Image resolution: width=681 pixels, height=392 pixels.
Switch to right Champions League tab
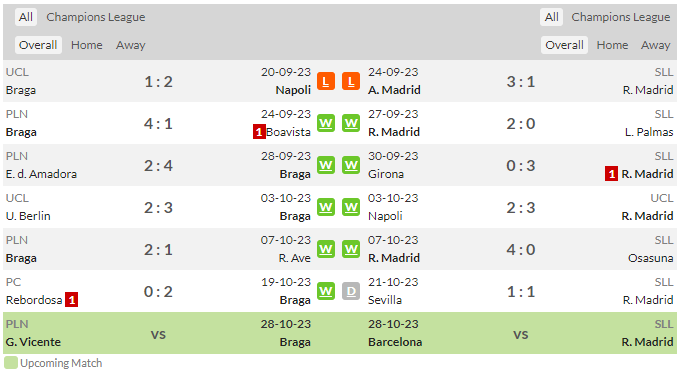point(621,17)
